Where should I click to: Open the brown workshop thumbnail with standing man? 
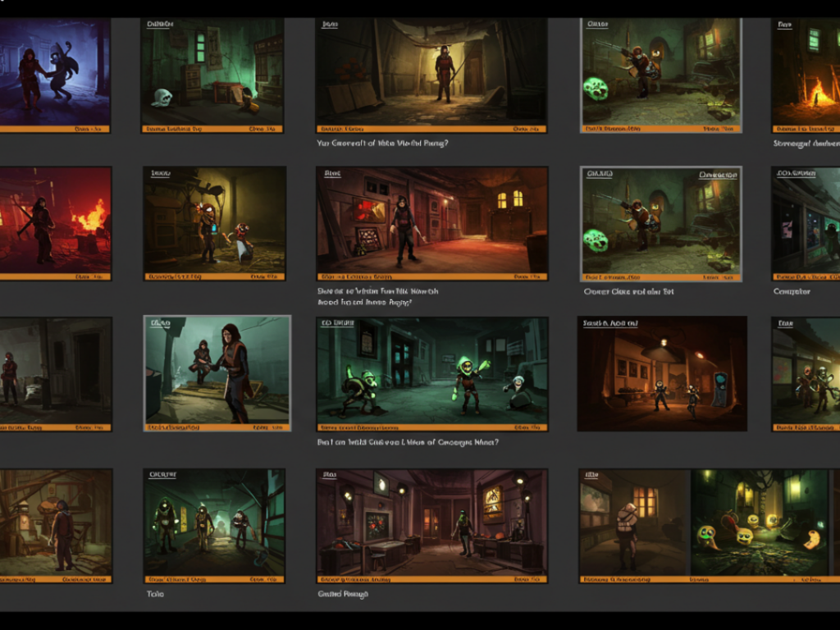click(55, 526)
